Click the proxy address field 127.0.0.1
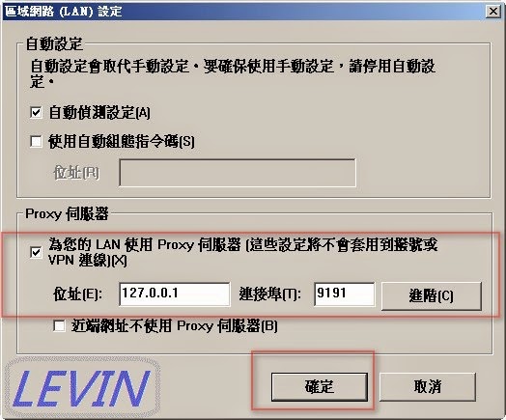The width and height of the screenshot is (506, 420). click(174, 294)
